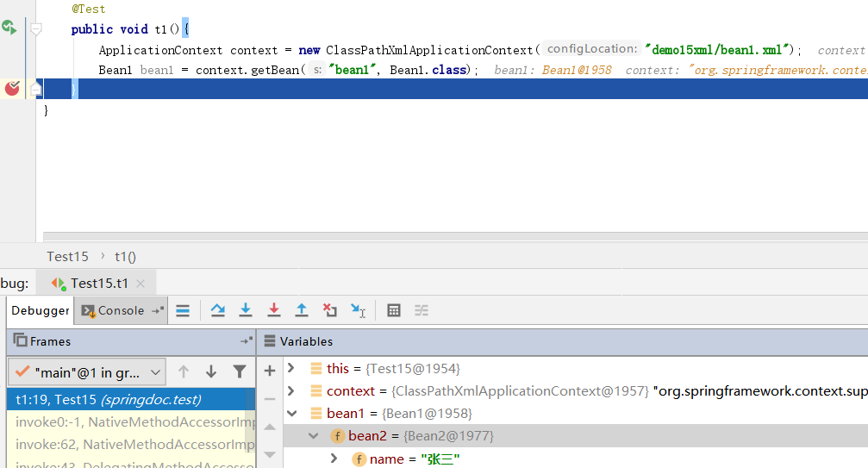
Task: Click the Frames panel icon
Action: pyautogui.click(x=20, y=340)
